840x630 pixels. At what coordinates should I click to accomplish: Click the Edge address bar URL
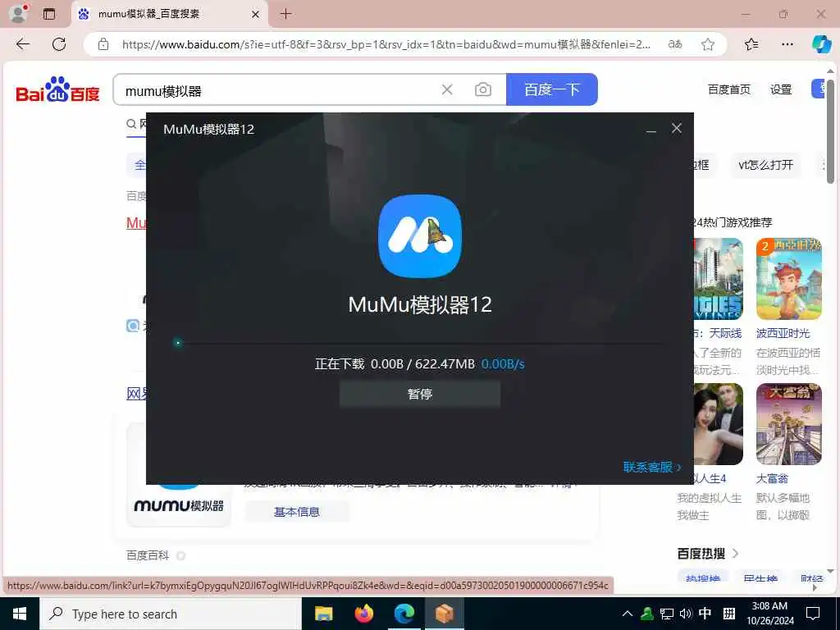(x=386, y=44)
